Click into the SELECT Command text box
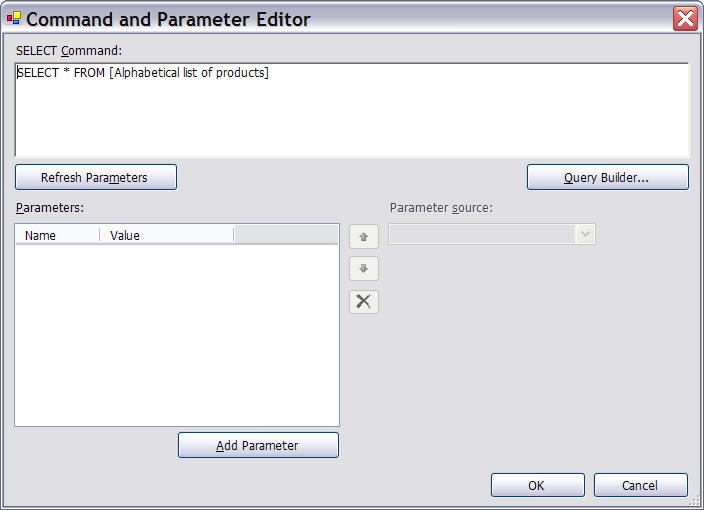704x510 pixels. tap(351, 112)
